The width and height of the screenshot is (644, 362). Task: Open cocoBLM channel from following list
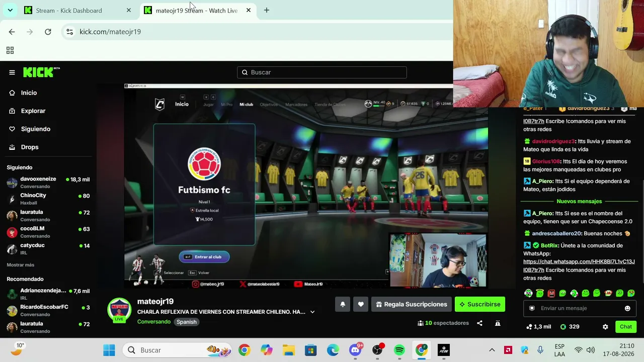(x=48, y=232)
